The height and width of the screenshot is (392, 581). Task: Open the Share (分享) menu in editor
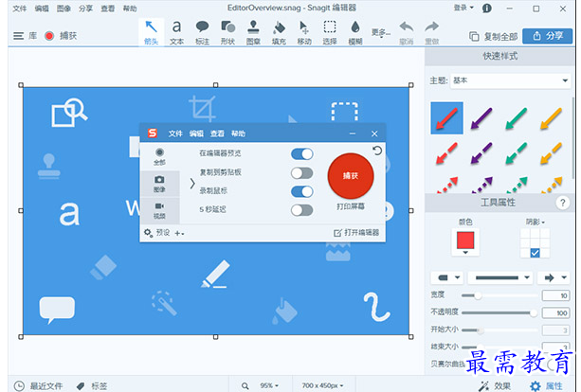coord(85,9)
